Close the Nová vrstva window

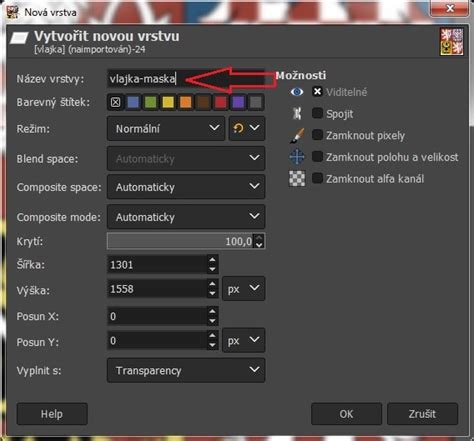click(450, 8)
